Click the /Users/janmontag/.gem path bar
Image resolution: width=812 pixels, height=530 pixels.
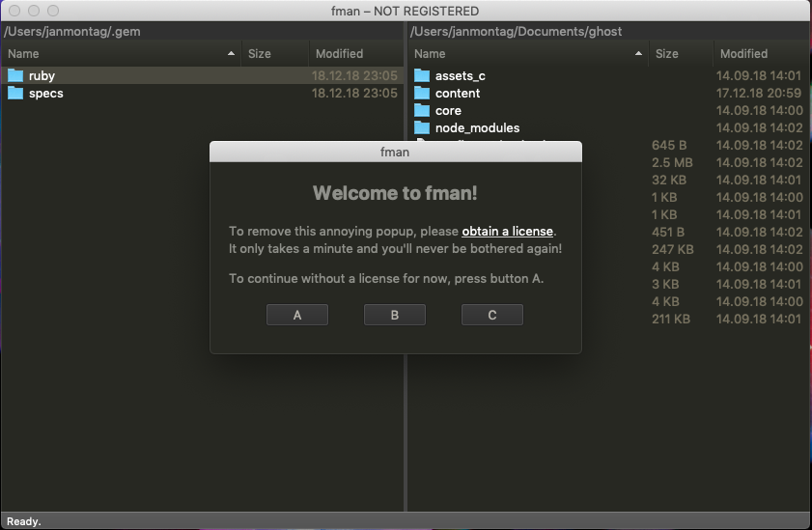[x=203, y=31]
